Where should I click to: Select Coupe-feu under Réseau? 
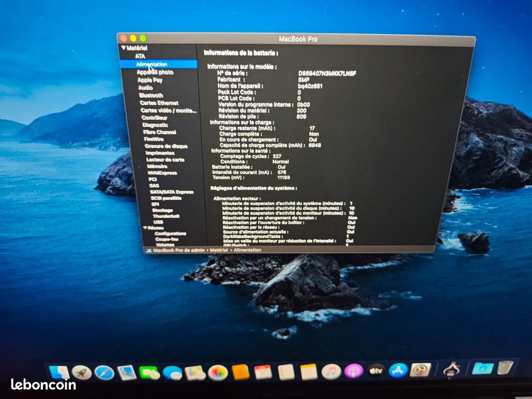pos(167,239)
